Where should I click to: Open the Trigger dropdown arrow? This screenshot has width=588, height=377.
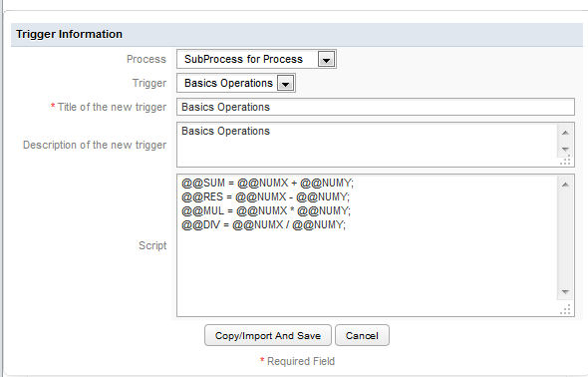pos(285,83)
